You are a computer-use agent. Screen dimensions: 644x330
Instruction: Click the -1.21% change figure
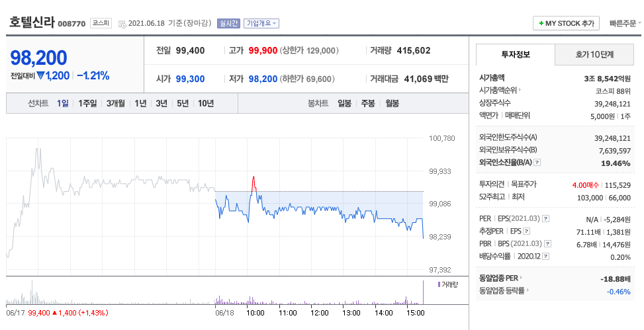point(93,75)
